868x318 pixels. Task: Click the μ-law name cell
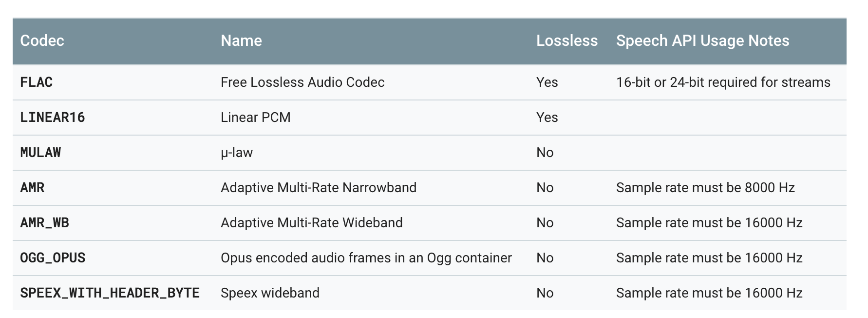click(x=237, y=152)
